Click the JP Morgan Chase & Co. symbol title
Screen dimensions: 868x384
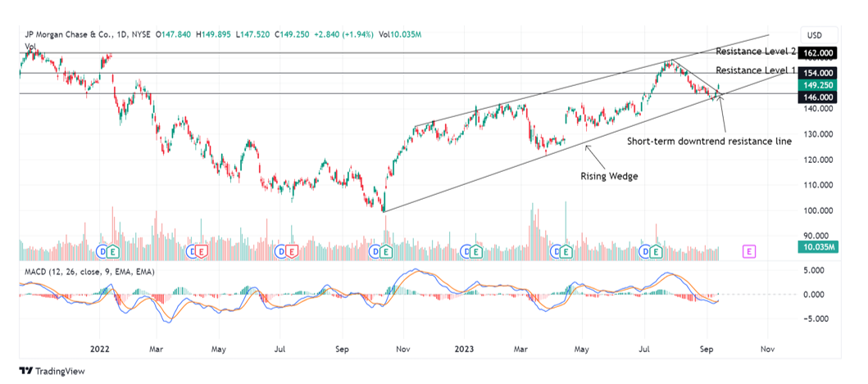(x=69, y=35)
